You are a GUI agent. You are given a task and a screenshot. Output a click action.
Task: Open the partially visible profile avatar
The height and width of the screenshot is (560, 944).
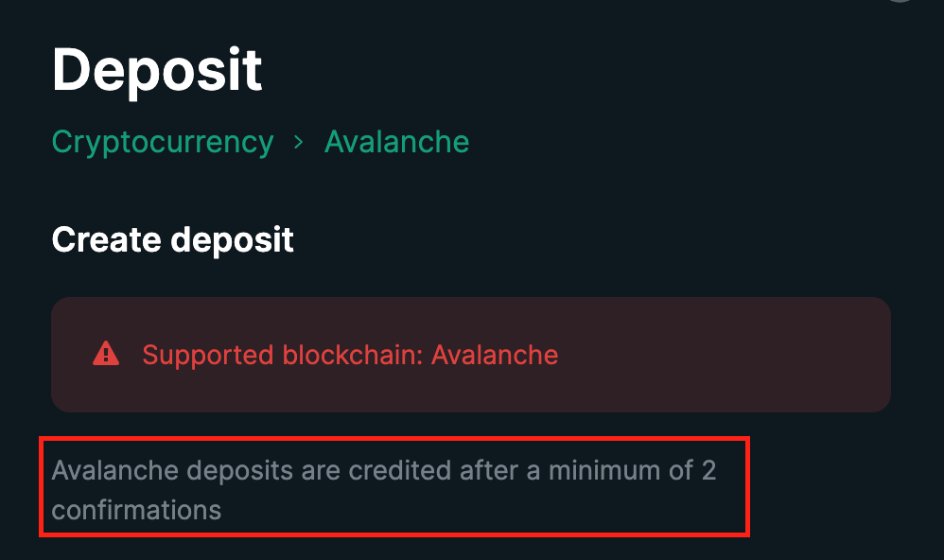(x=900, y=1)
